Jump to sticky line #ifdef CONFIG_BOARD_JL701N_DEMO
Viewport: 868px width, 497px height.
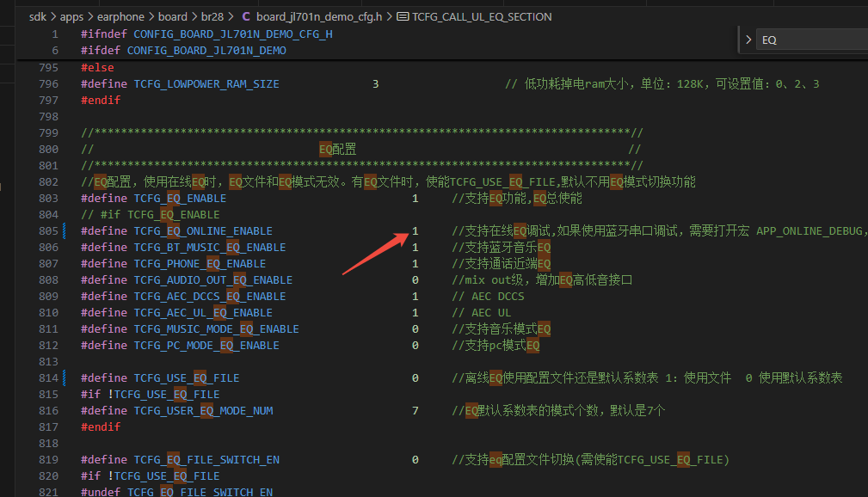pyautogui.click(x=183, y=51)
